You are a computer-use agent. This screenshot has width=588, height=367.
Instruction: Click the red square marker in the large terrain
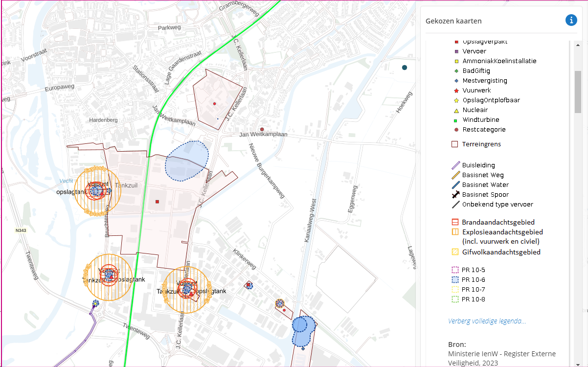157,202
